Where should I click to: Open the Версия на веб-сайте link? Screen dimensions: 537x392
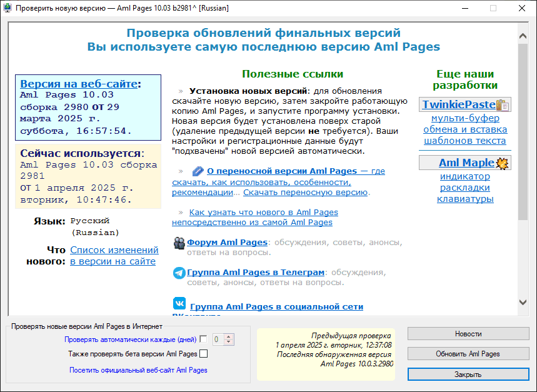[79, 84]
